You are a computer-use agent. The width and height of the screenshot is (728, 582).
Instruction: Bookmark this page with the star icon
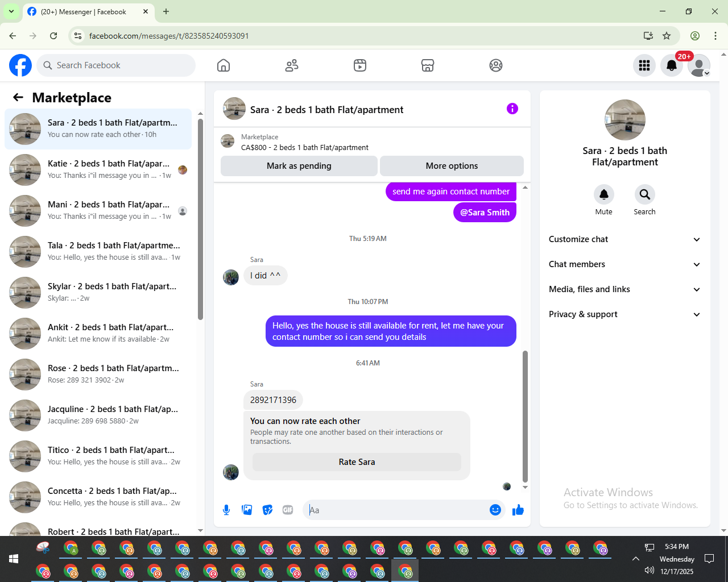pyautogui.click(x=667, y=36)
